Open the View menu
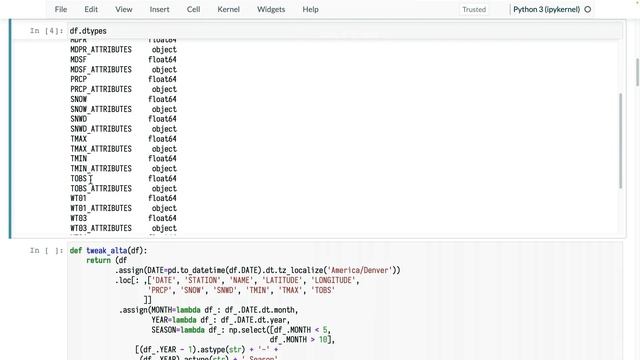This screenshot has height=360, width=640. tap(123, 9)
